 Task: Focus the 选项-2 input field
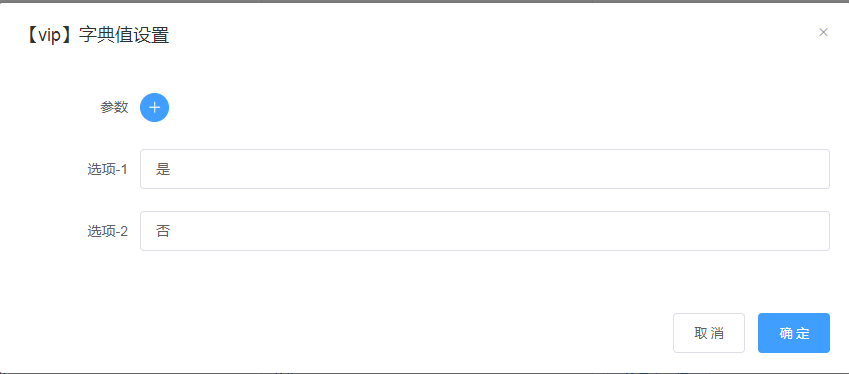pyautogui.click(x=485, y=231)
